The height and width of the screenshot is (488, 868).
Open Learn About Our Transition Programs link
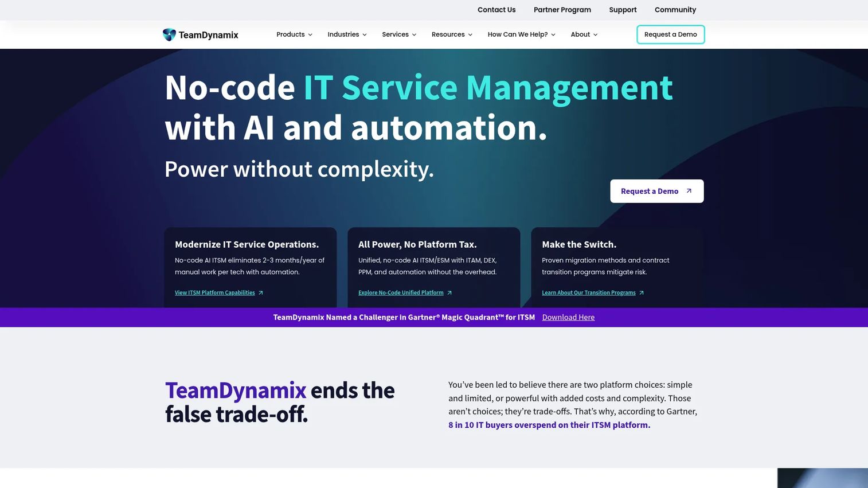(589, 292)
